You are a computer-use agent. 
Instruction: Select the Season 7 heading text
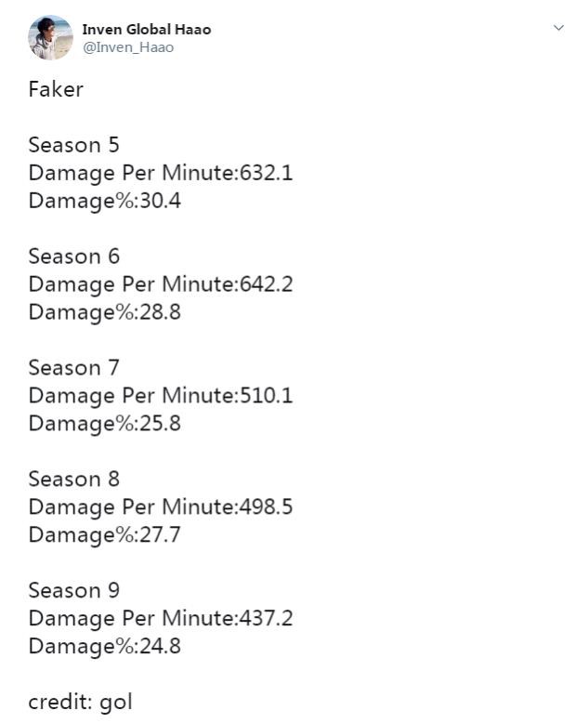[x=73, y=368]
